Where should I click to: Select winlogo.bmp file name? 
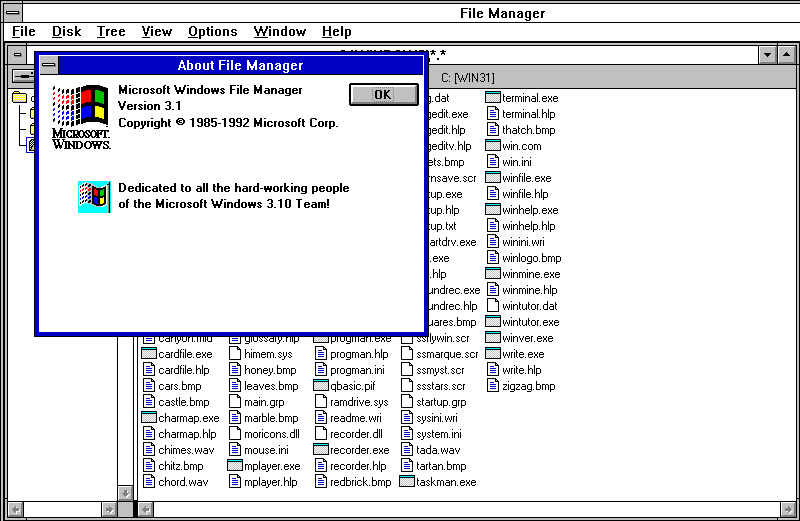click(532, 258)
